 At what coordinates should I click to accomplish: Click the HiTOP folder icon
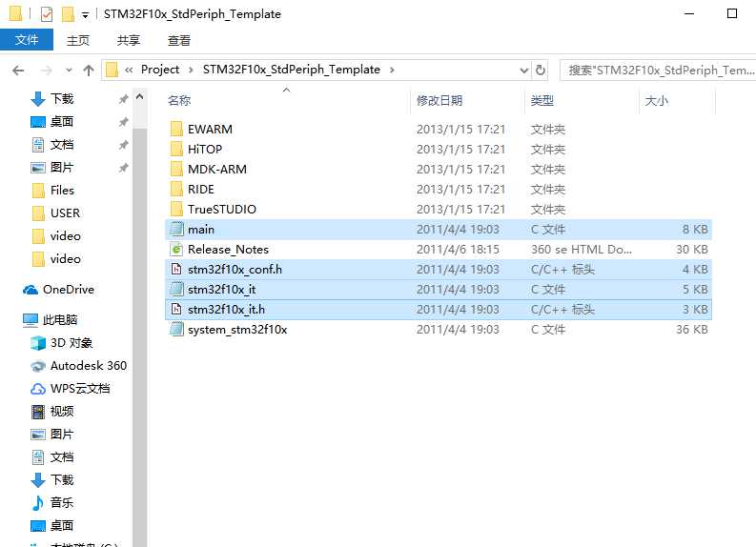tap(176, 149)
